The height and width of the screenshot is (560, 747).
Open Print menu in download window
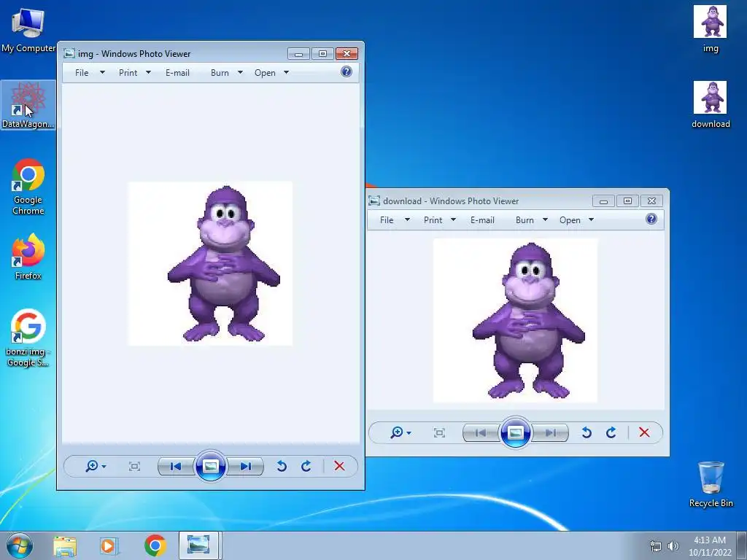point(433,220)
